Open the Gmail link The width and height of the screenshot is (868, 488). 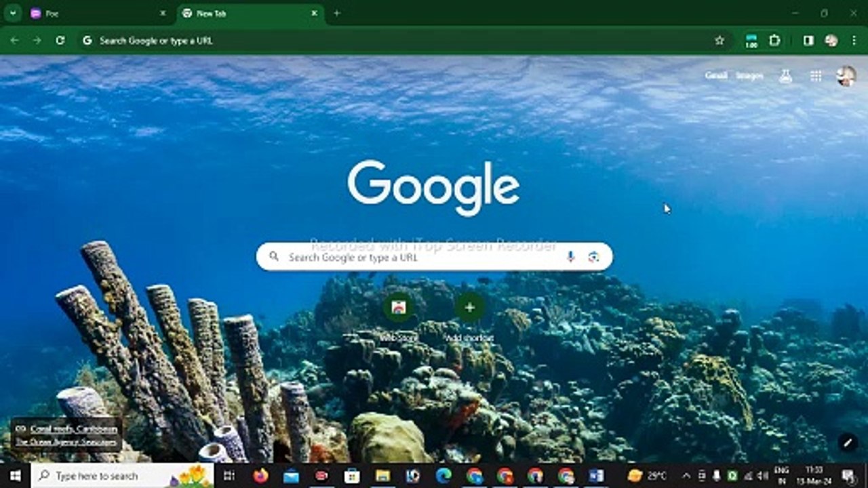tap(716, 76)
